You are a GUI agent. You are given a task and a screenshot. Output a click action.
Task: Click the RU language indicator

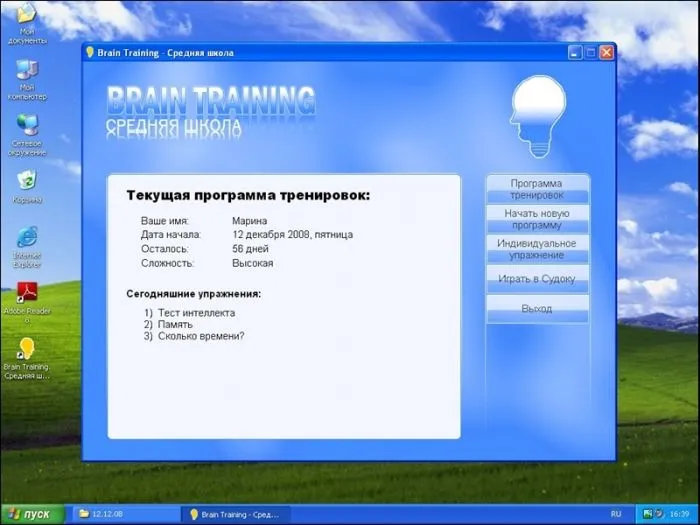point(616,514)
